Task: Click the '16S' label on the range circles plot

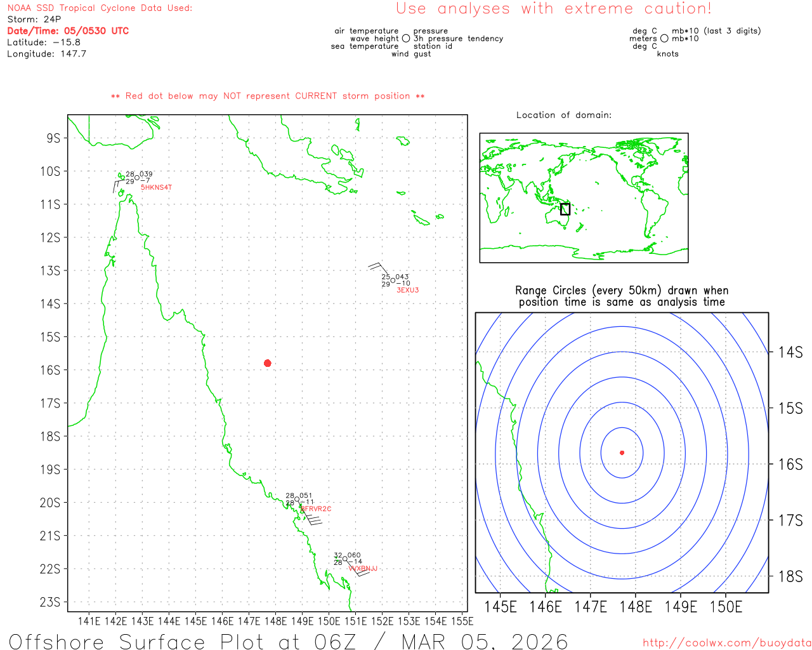Action: (x=790, y=464)
